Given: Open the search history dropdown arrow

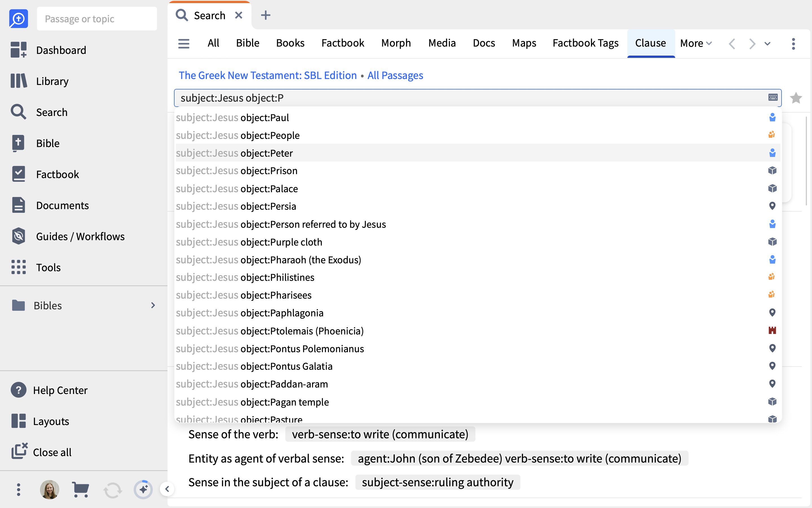Looking at the screenshot, I should coord(767,44).
